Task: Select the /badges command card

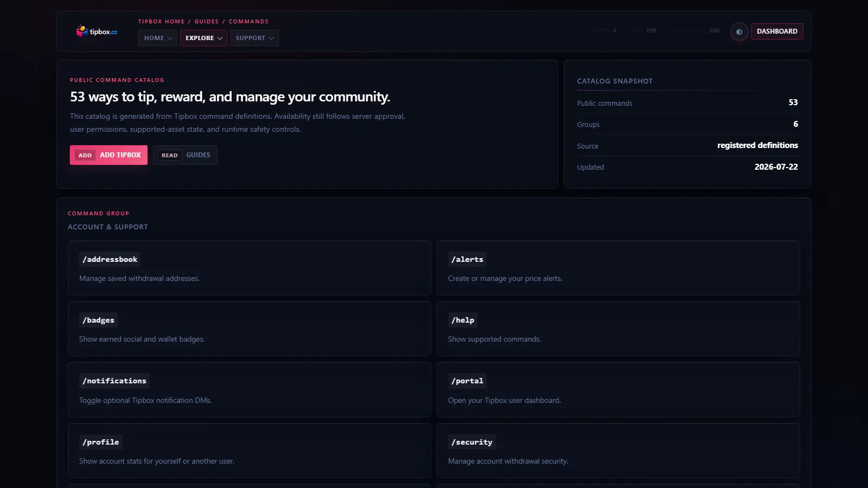Action: (250, 329)
